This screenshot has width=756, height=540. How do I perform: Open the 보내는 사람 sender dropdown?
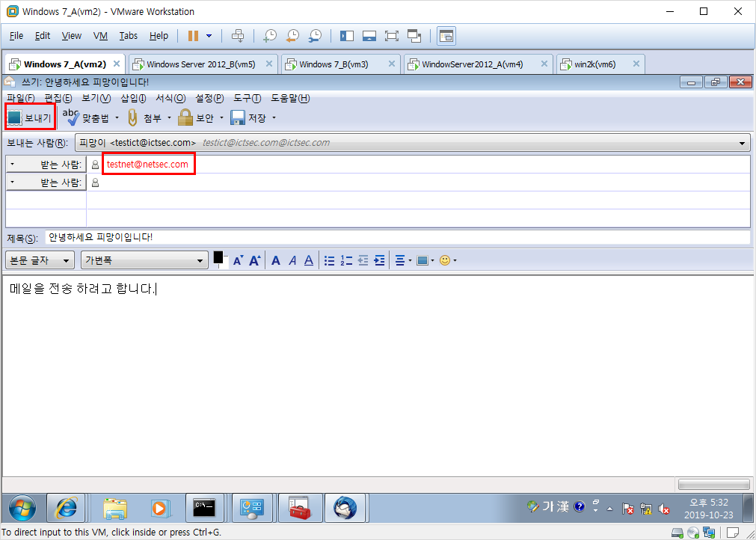pos(413,143)
